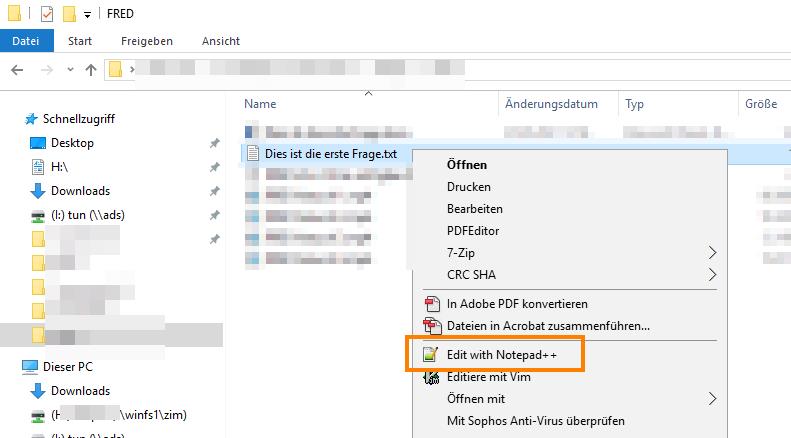
Task: Open Downloads under Schnellzugriff
Action: click(x=80, y=191)
